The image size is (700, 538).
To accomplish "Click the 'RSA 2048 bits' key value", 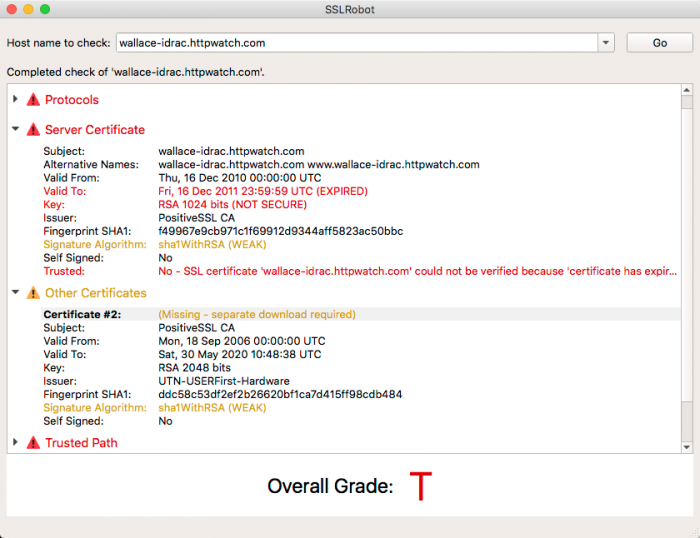I will (x=195, y=367).
